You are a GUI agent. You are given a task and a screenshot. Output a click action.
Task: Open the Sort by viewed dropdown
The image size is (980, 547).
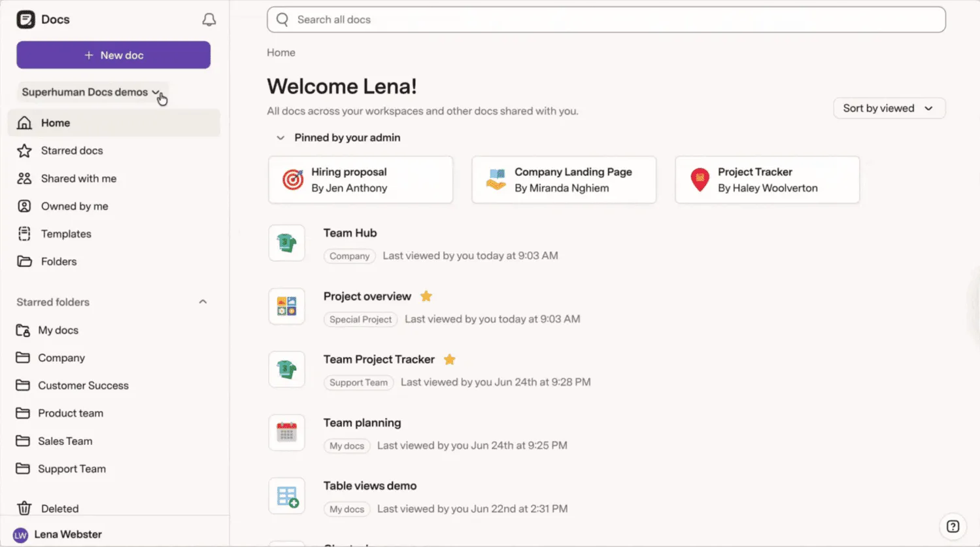coord(889,108)
